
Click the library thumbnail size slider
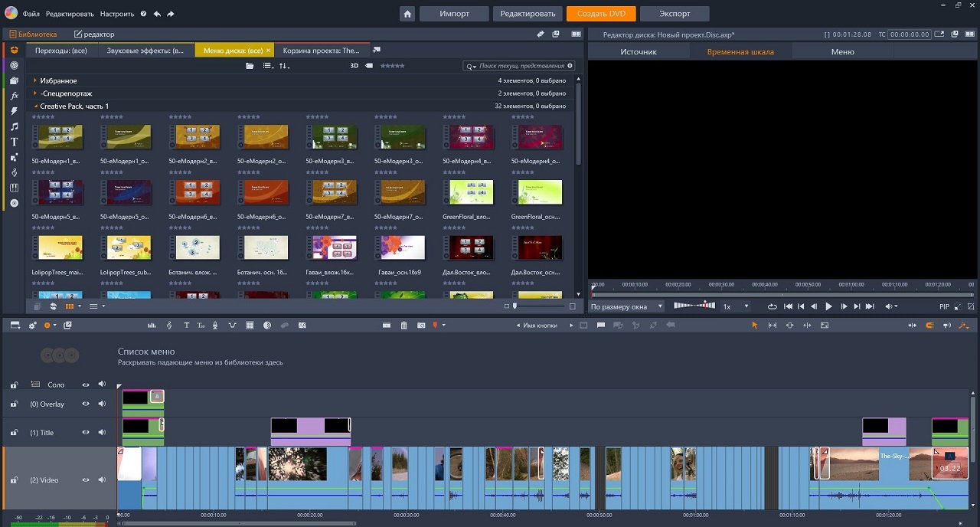tap(515, 306)
